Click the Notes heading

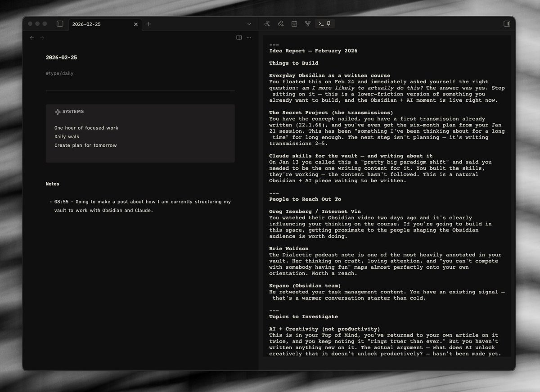click(x=52, y=184)
